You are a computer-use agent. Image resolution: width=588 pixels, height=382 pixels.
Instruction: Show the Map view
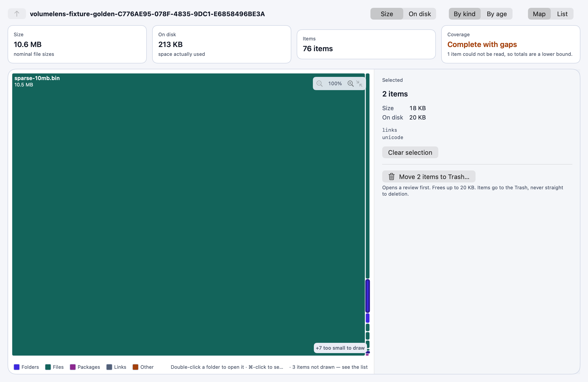coord(539,14)
